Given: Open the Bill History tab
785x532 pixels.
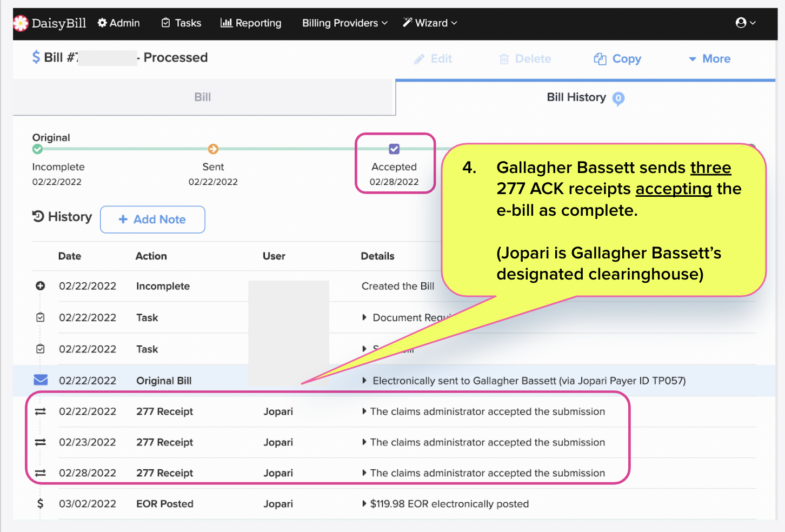Looking at the screenshot, I should pos(576,97).
